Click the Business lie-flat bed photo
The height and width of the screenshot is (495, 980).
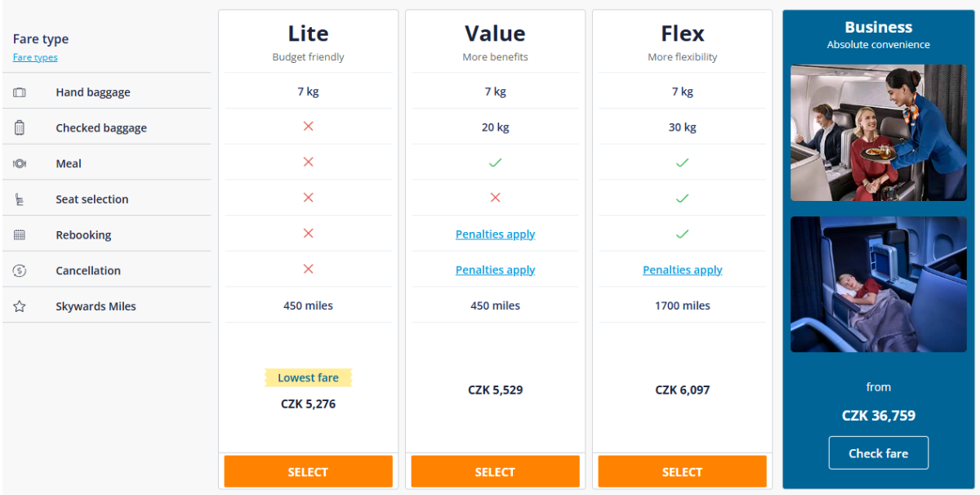878,284
